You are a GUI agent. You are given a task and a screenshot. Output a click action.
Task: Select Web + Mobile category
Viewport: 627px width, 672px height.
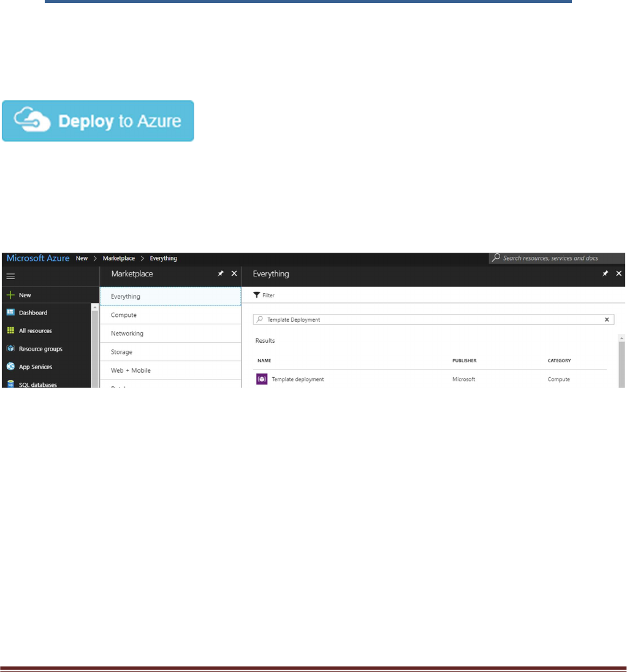170,370
